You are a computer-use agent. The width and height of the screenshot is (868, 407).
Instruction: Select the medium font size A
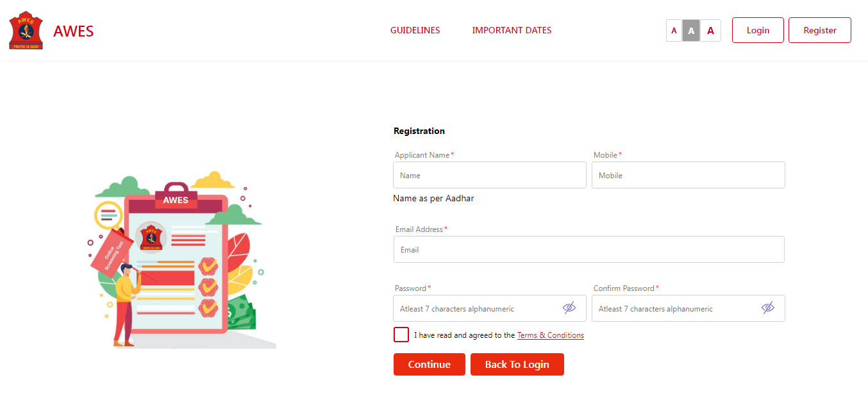[691, 31]
